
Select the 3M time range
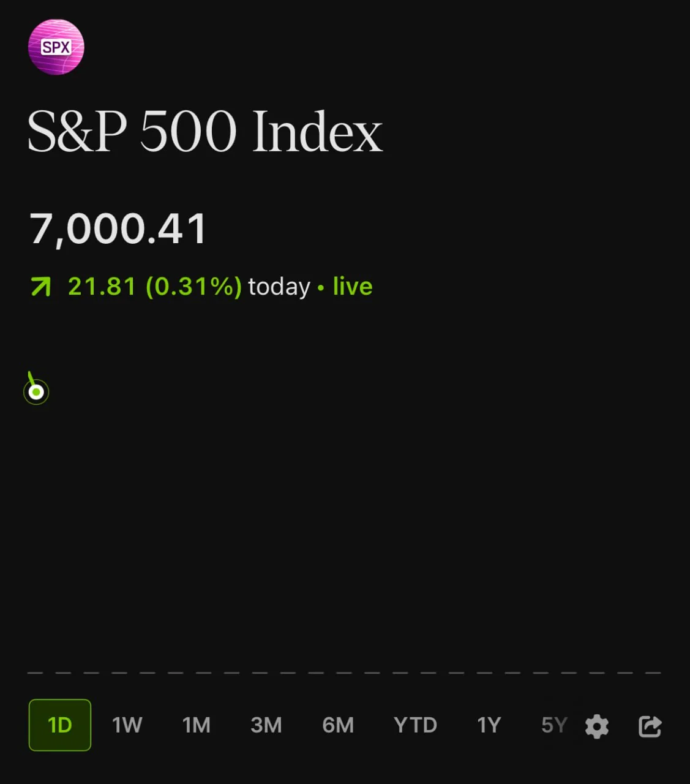(266, 725)
